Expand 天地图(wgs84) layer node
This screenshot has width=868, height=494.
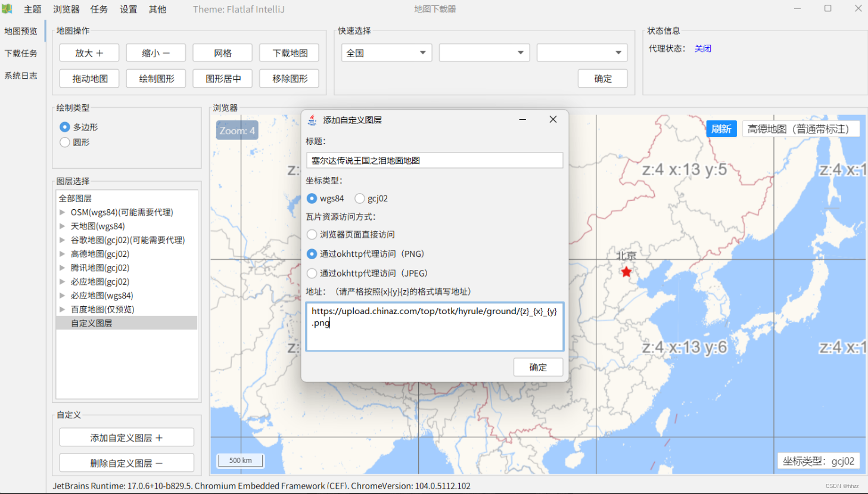click(x=62, y=226)
